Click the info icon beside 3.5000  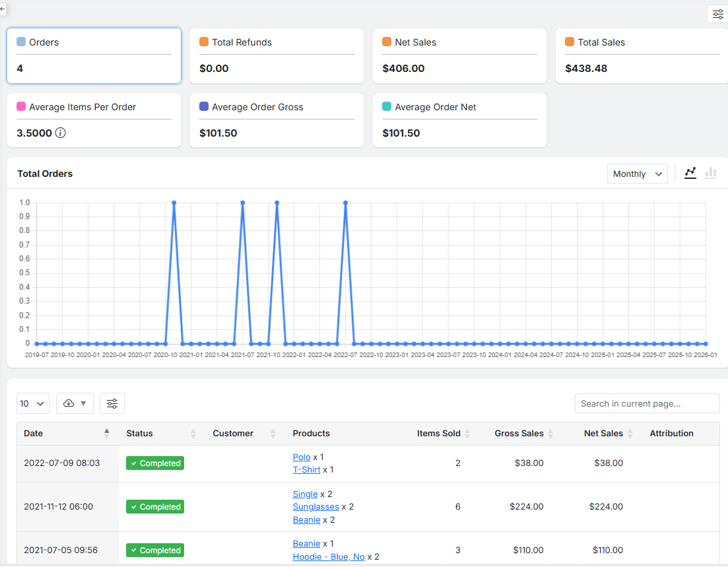point(61,133)
